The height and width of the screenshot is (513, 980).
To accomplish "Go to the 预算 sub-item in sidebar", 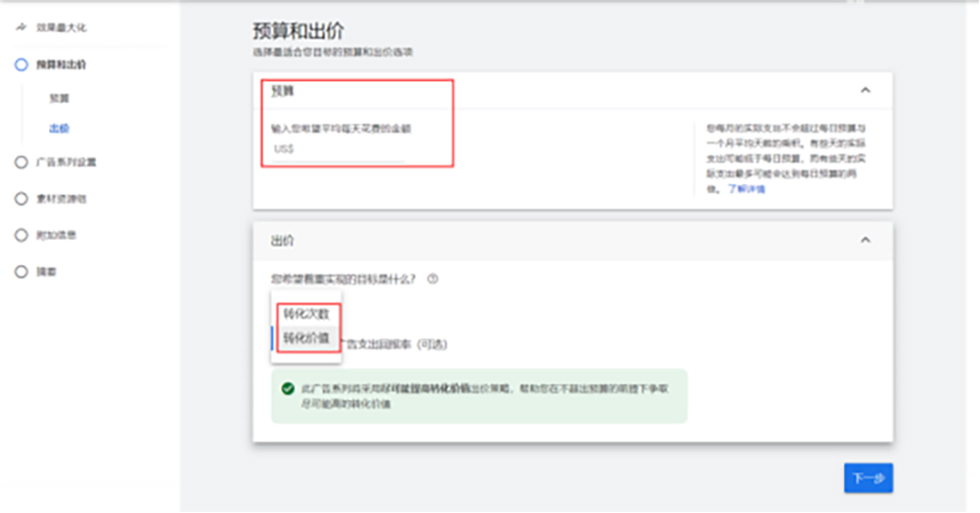I will click(x=59, y=99).
